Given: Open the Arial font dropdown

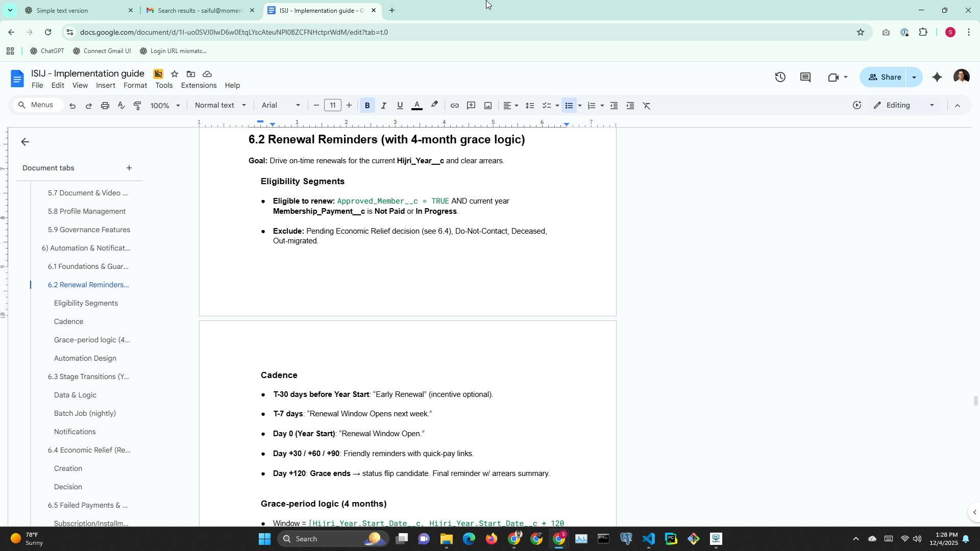Looking at the screenshot, I should point(280,105).
